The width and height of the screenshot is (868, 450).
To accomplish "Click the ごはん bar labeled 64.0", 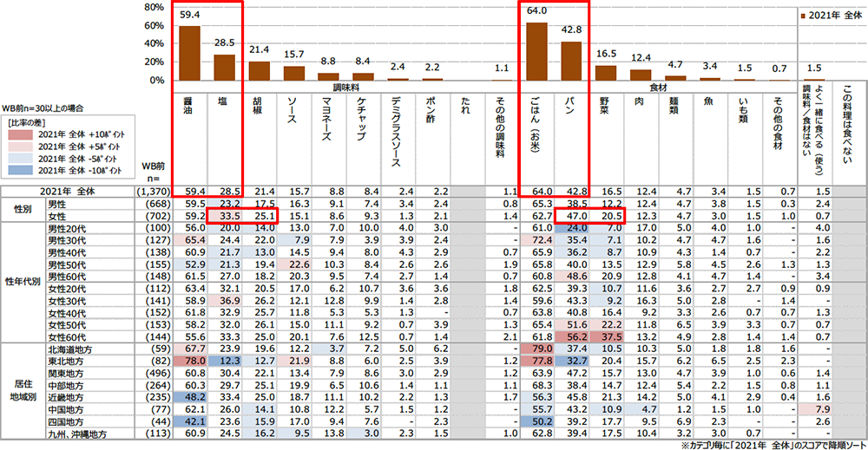I will (x=536, y=51).
